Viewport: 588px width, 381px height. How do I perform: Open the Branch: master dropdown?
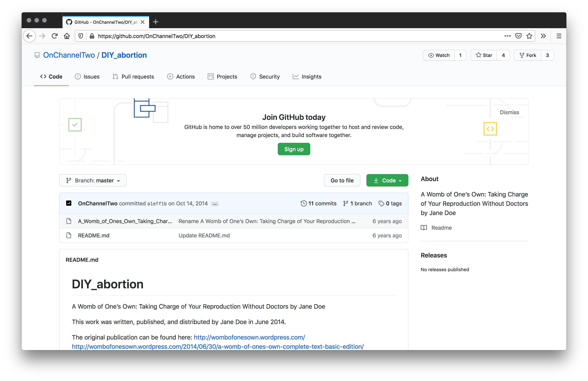point(93,180)
